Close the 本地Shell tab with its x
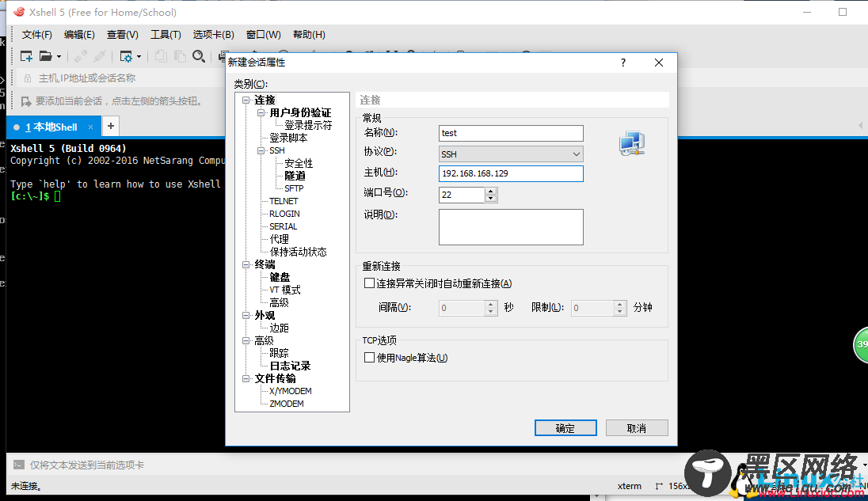The image size is (868, 501). point(91,127)
